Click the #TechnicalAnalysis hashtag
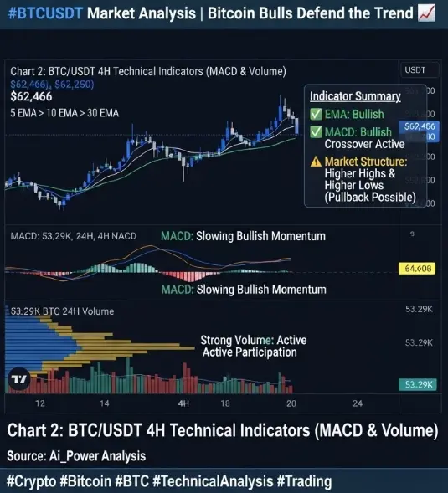Screen dimensions: 448x493 point(213,481)
